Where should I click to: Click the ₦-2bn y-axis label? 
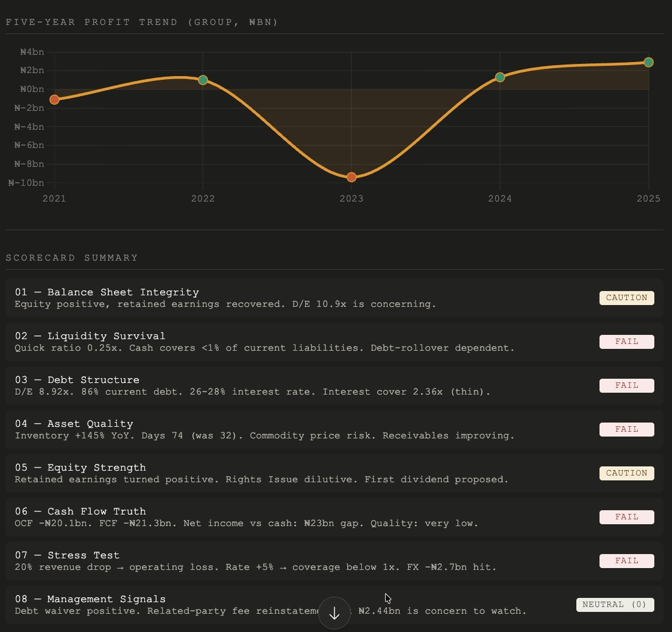tap(29, 108)
